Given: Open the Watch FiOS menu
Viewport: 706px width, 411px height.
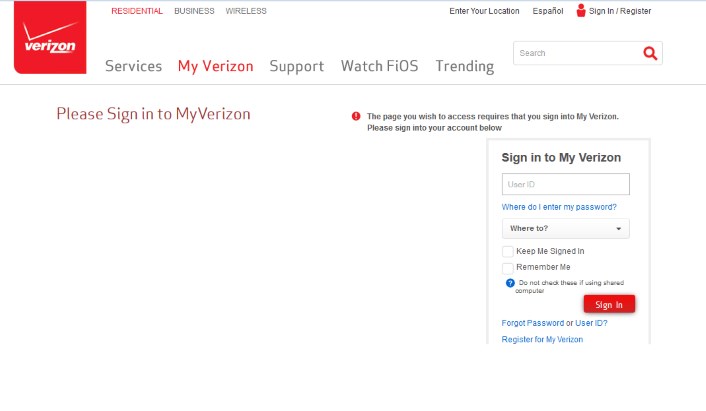Looking at the screenshot, I should coord(380,66).
